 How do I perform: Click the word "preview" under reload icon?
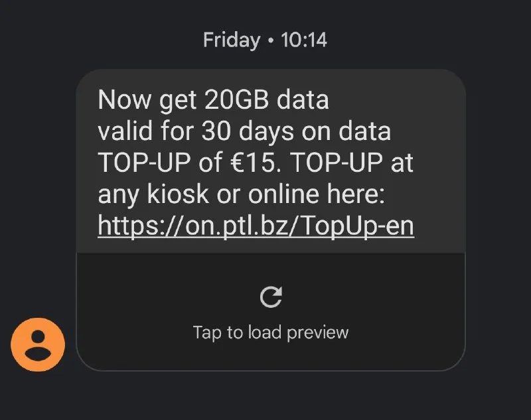(323, 332)
